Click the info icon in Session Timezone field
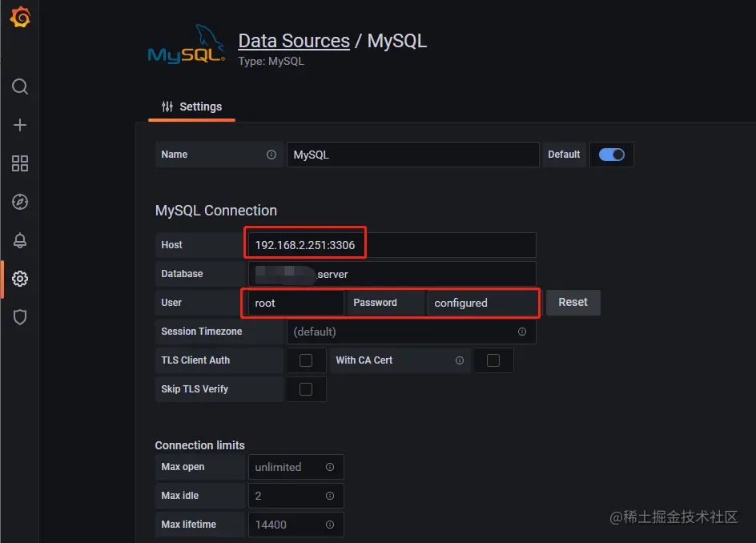This screenshot has width=756, height=543. click(x=521, y=332)
